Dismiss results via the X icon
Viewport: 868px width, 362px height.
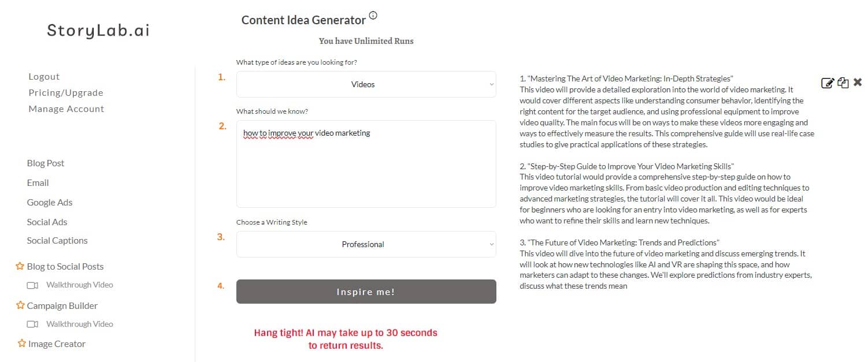(858, 81)
